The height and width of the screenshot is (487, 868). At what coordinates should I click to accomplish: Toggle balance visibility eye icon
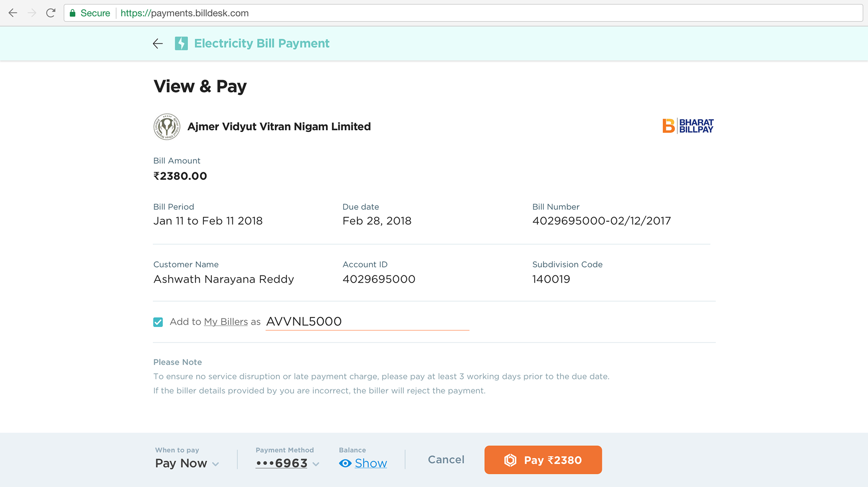coord(345,463)
